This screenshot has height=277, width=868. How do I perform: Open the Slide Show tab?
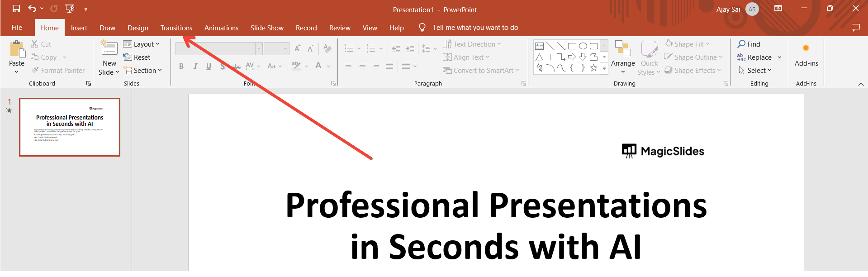tap(267, 28)
